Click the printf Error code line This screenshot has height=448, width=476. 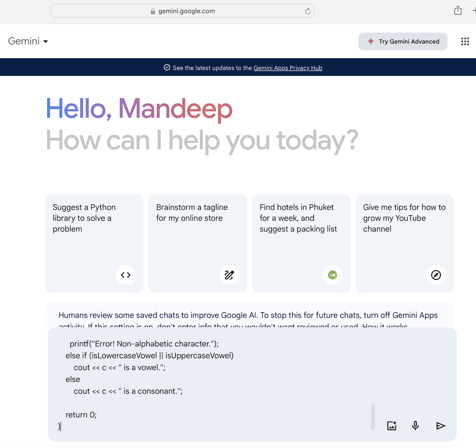[144, 344]
